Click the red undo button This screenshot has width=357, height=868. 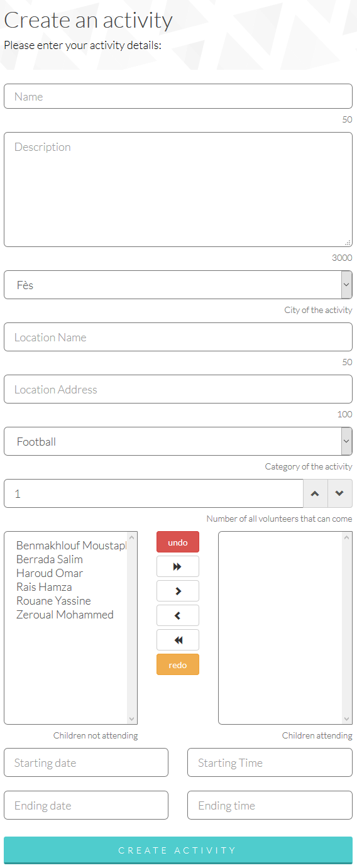[177, 542]
